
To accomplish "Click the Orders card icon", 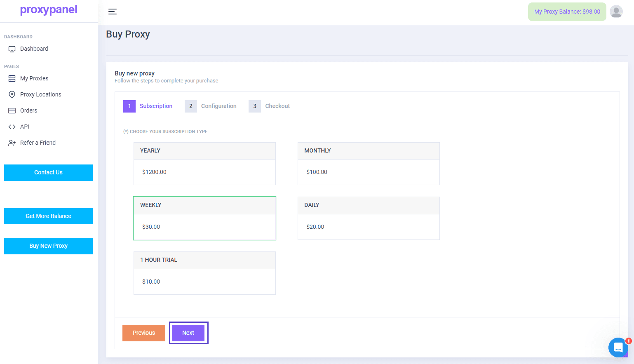I will click(x=12, y=110).
